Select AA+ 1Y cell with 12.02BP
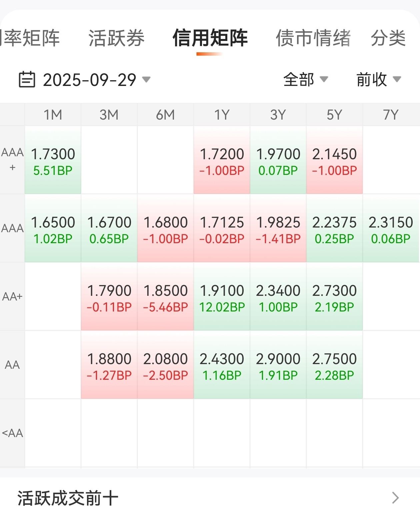 coord(222,297)
